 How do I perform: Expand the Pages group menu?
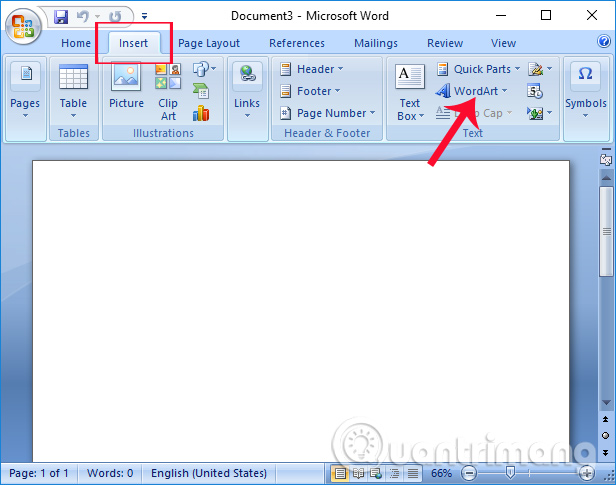(x=25, y=91)
